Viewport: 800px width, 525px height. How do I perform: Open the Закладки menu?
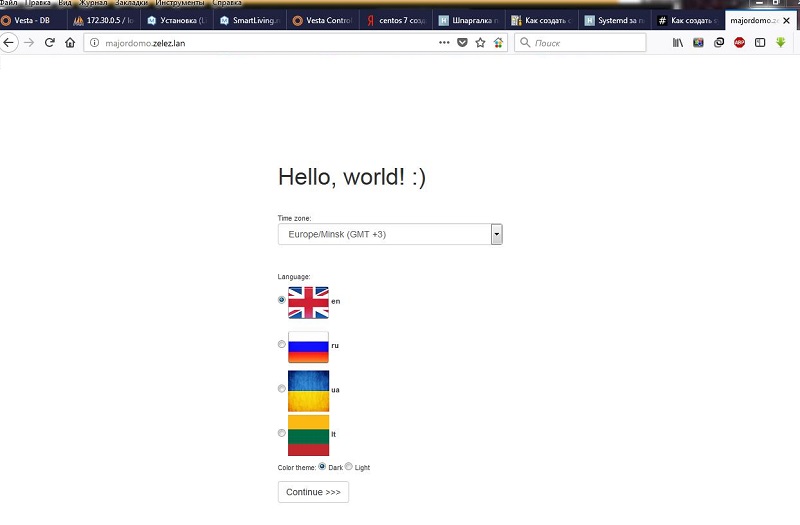[x=132, y=3]
